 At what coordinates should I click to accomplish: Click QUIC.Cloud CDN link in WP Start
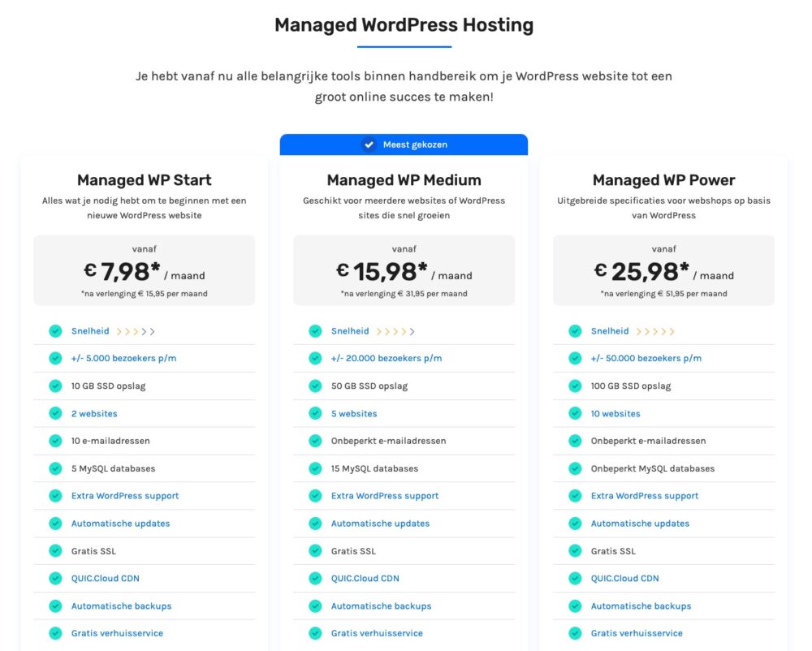coord(105,579)
